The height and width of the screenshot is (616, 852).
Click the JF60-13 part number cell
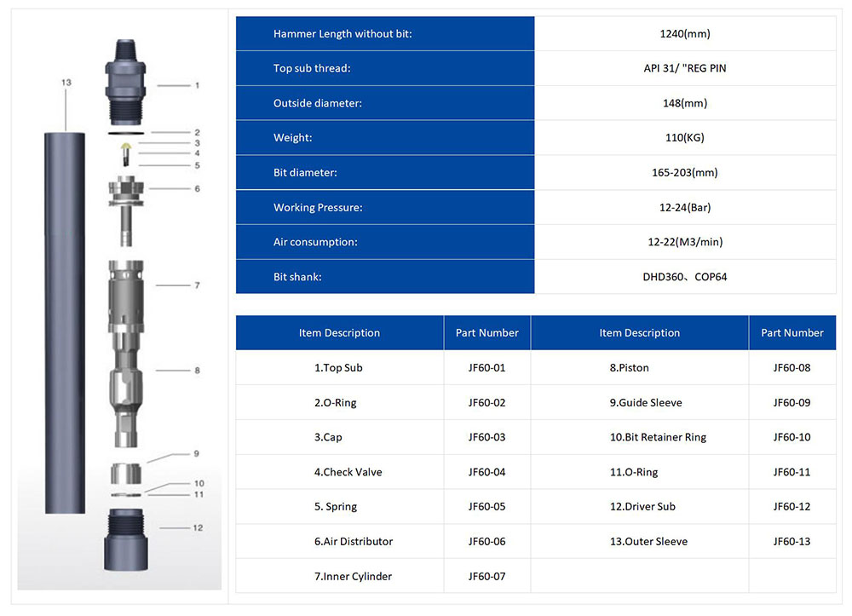coord(792,541)
